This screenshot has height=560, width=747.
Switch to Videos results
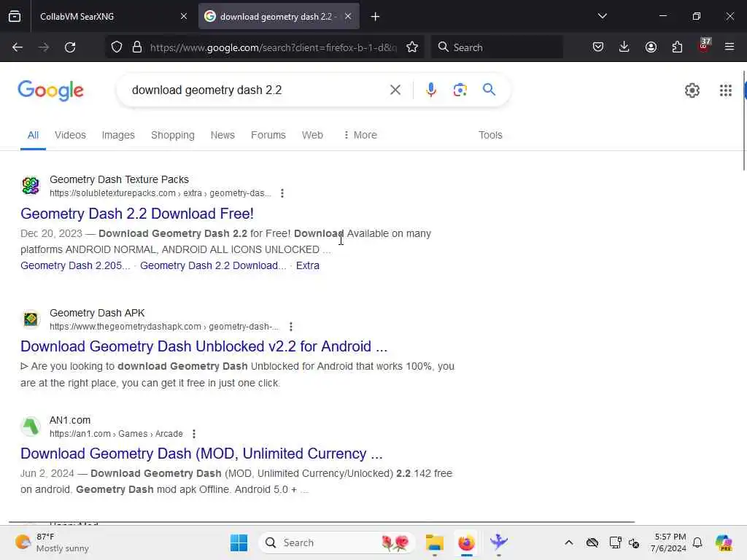click(x=70, y=135)
